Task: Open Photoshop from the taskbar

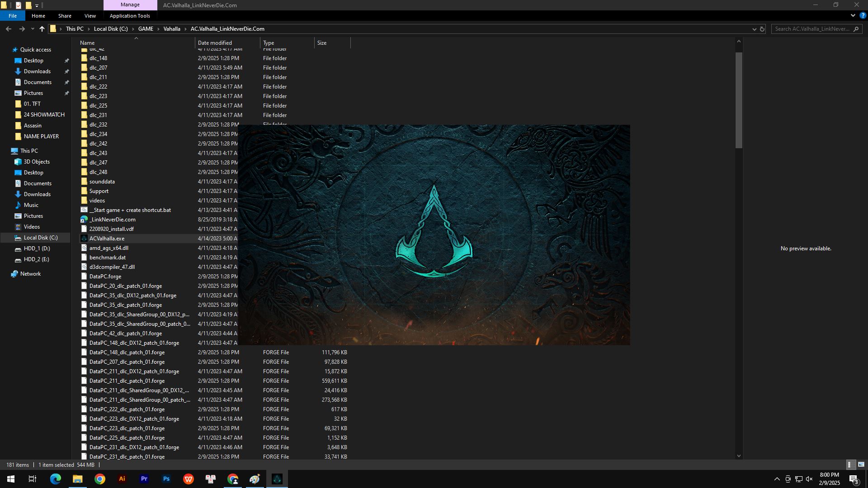Action: [x=166, y=479]
